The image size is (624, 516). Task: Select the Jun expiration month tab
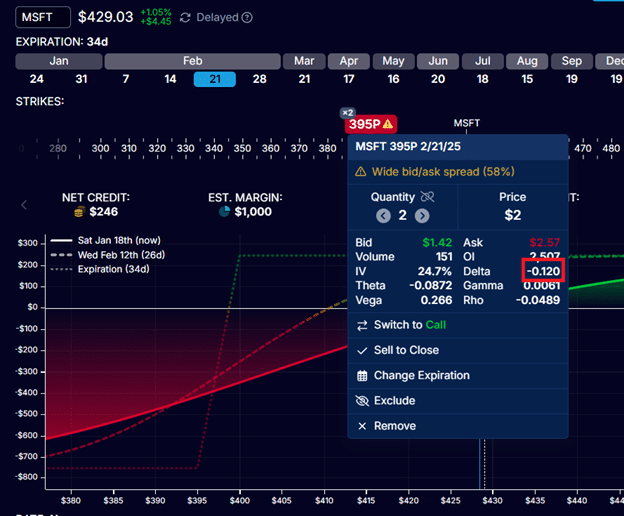coord(438,61)
